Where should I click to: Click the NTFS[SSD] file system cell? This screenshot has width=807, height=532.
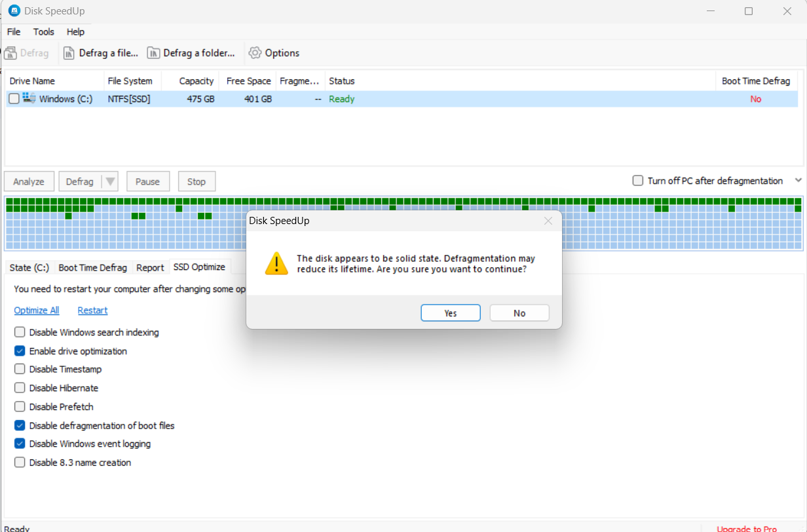(x=129, y=99)
